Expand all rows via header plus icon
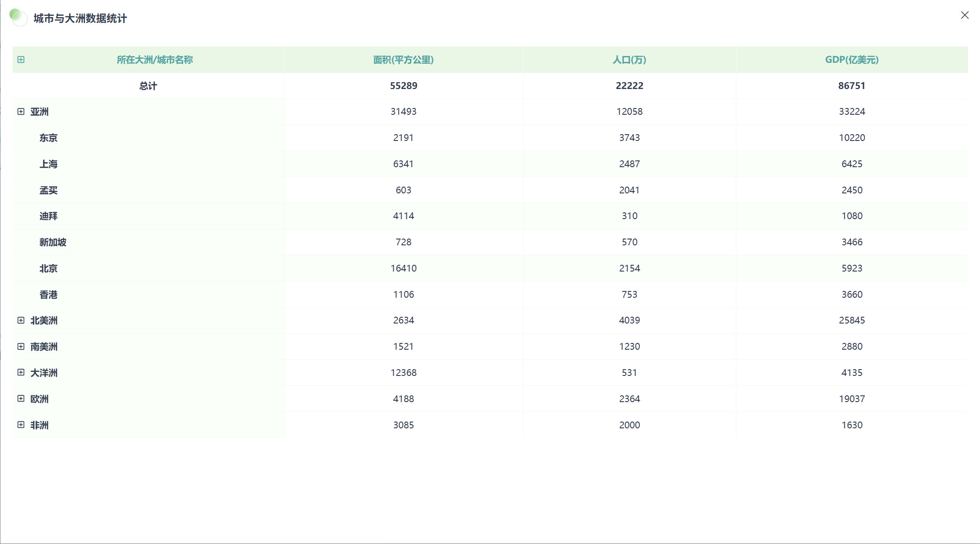Viewport: 980px width, 544px height. click(21, 60)
